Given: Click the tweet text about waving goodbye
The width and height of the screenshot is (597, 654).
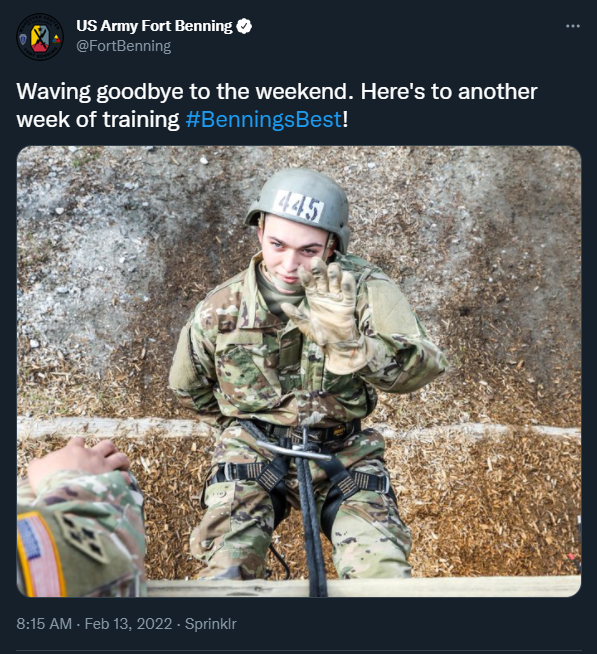Looking at the screenshot, I should [x=277, y=106].
